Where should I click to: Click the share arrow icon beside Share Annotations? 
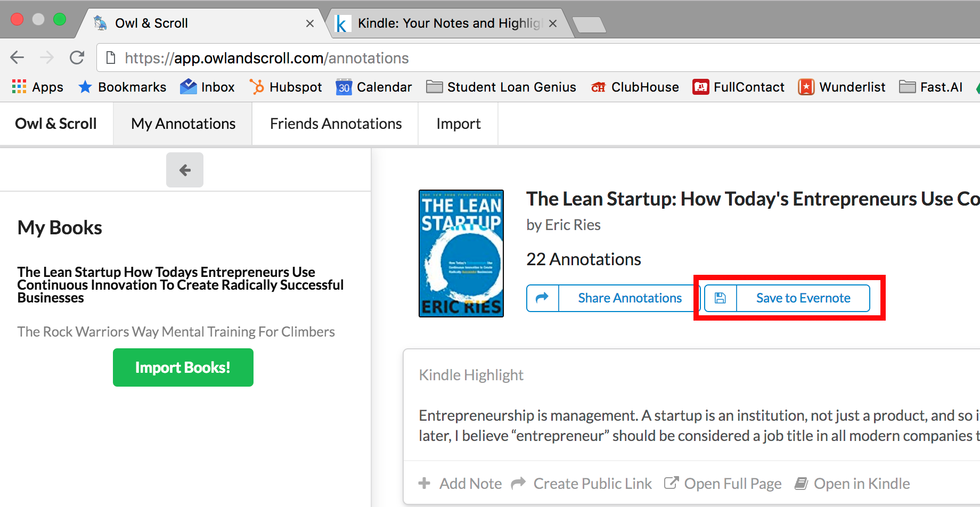coord(542,298)
